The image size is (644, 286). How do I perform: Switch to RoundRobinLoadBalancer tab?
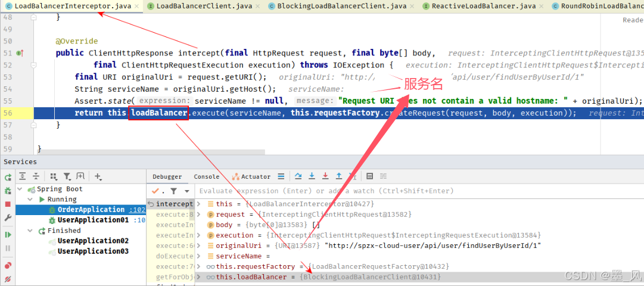point(597,6)
